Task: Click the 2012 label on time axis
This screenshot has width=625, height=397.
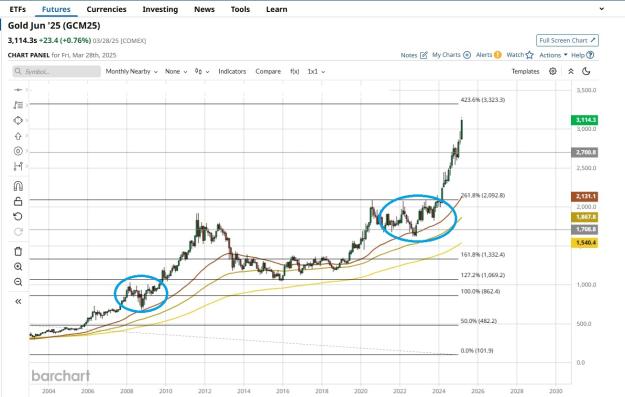Action: pos(205,391)
